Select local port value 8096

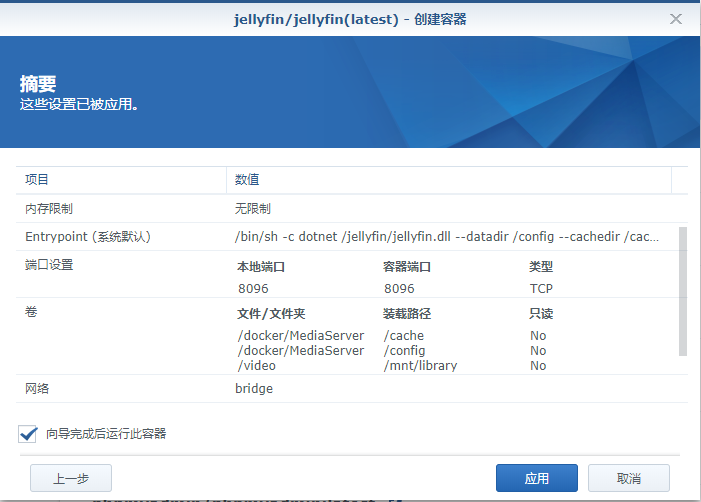pos(253,289)
